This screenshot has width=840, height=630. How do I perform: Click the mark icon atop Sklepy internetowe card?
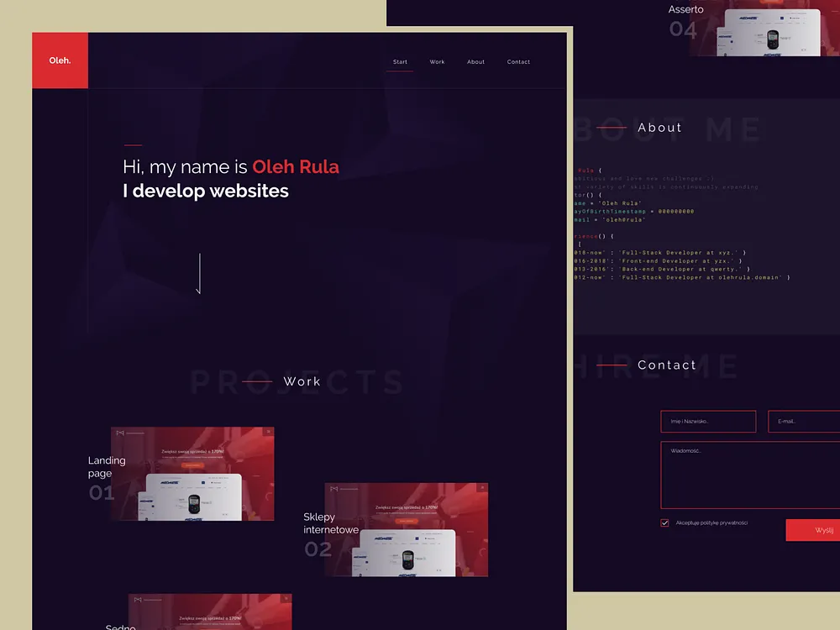(334, 487)
